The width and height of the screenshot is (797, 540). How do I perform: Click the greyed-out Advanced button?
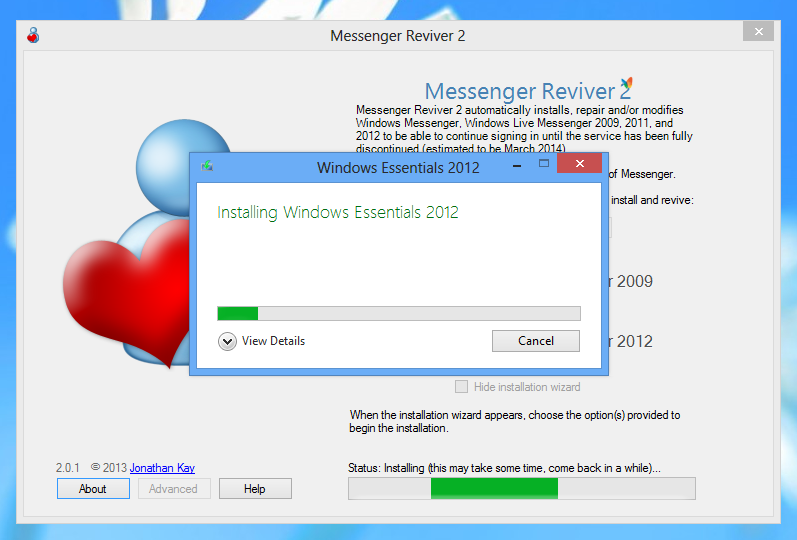[x=173, y=489]
